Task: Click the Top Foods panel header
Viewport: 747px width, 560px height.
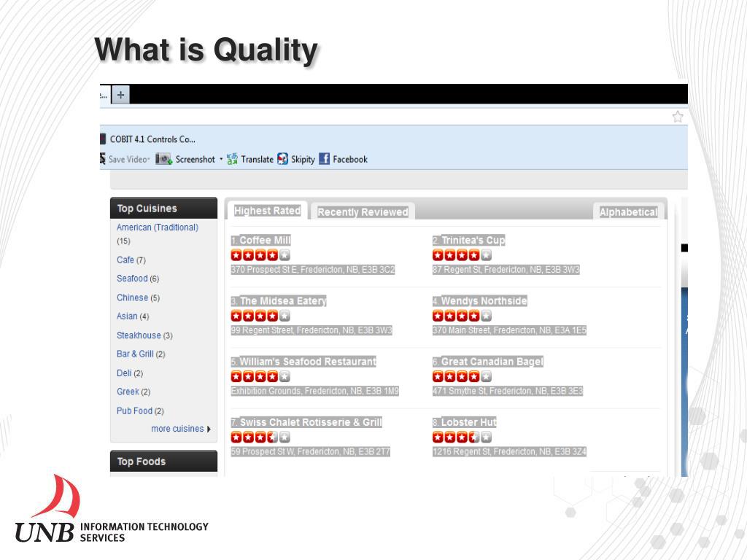Action: tap(163, 461)
